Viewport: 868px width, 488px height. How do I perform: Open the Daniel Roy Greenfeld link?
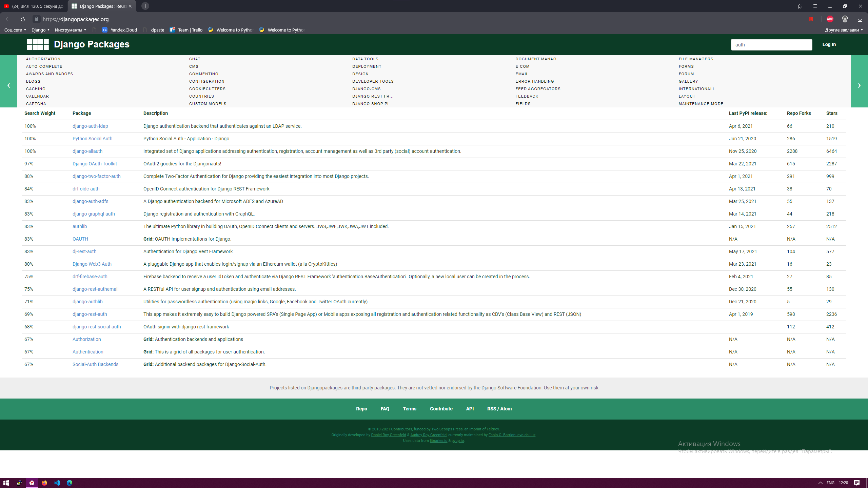pyautogui.click(x=388, y=435)
